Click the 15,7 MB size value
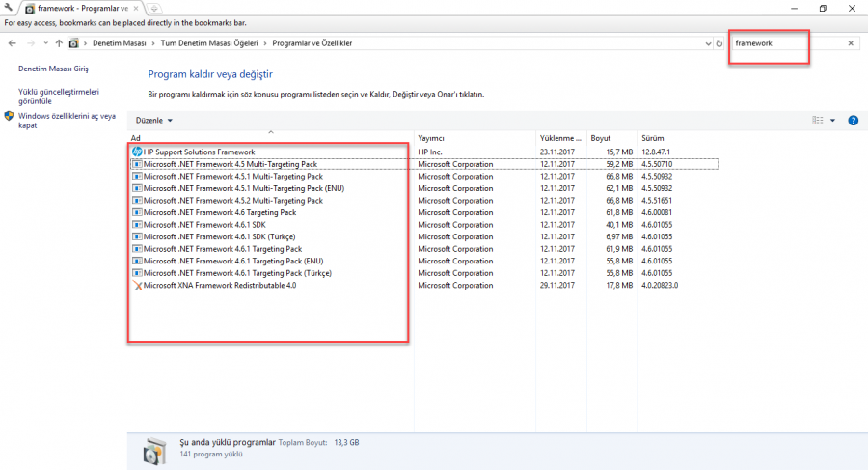Image resolution: width=868 pixels, height=470 pixels. pyautogui.click(x=619, y=152)
